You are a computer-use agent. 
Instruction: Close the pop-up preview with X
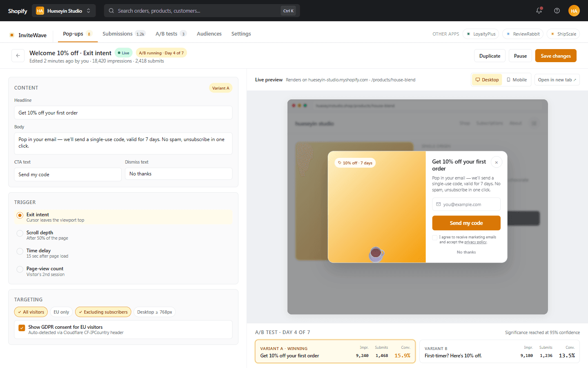pyautogui.click(x=497, y=162)
